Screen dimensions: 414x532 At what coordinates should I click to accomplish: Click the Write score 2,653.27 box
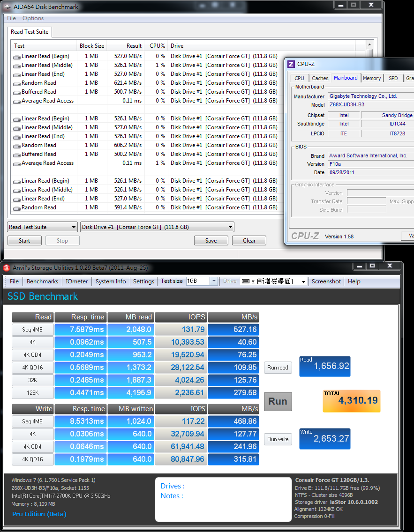[324, 439]
